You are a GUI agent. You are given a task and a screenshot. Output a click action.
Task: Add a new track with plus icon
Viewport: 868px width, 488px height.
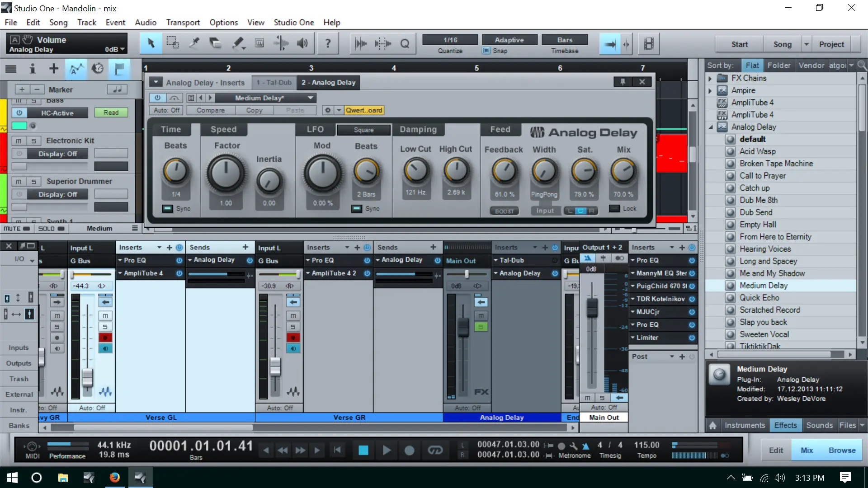coord(54,69)
